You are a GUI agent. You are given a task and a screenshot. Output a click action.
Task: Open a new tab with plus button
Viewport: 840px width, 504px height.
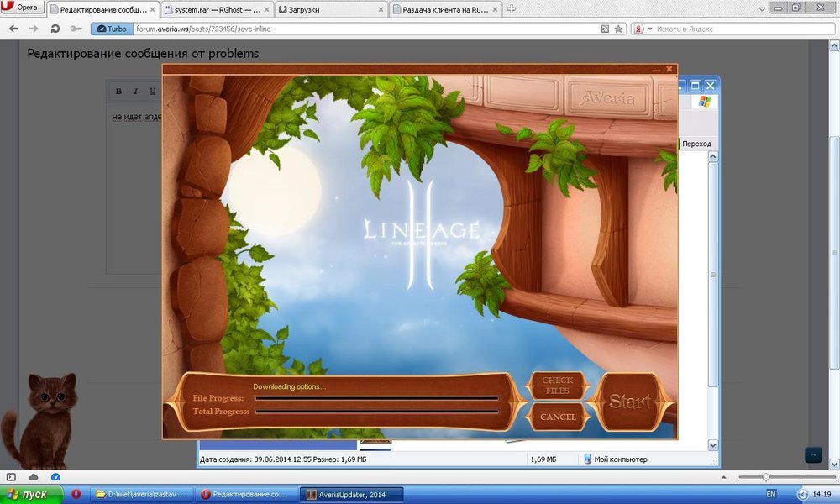(512, 9)
